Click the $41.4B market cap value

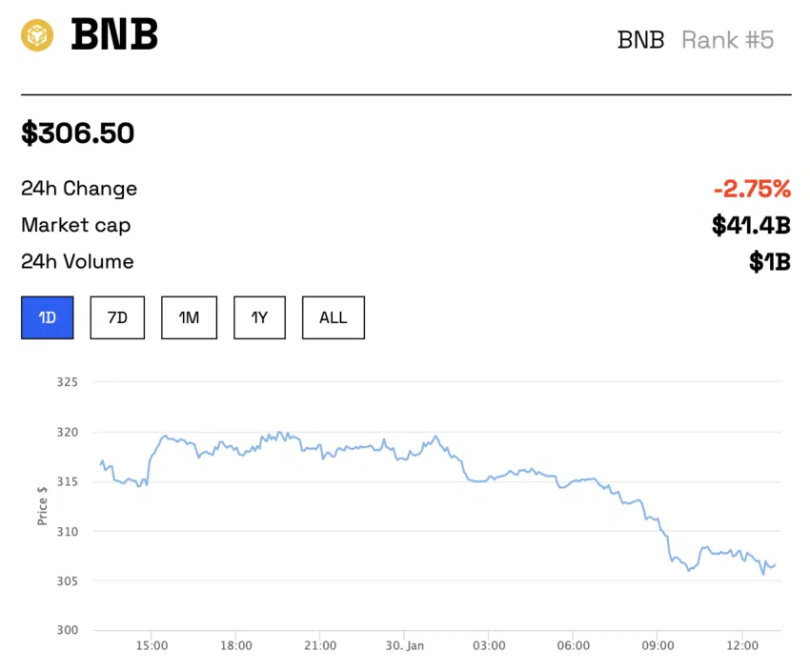coord(751,226)
